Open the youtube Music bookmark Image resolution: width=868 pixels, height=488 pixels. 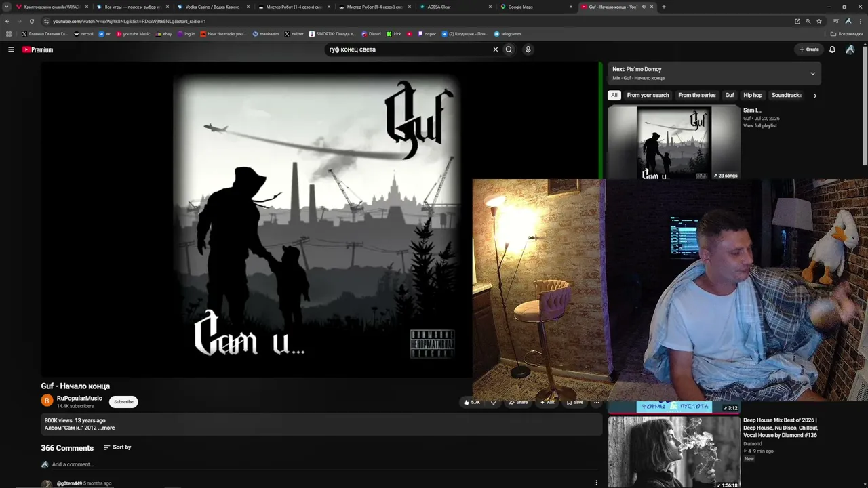click(x=133, y=34)
